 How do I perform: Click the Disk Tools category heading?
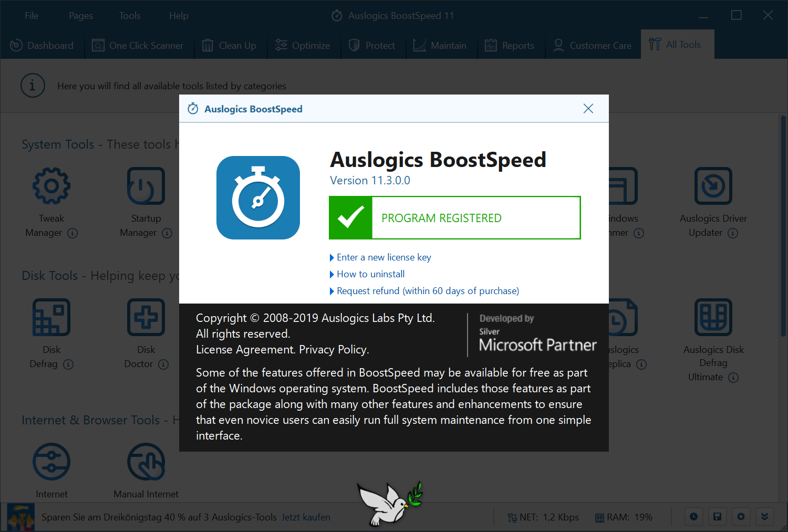click(50, 276)
